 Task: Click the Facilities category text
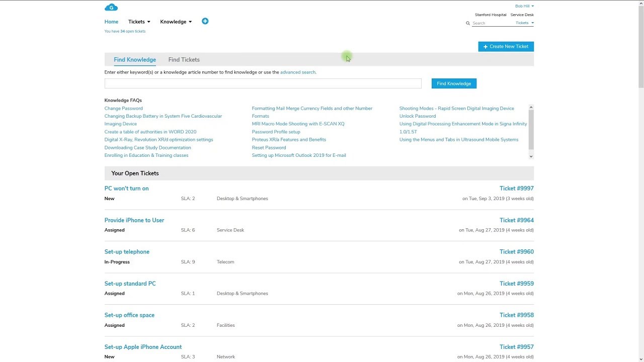(x=225, y=325)
